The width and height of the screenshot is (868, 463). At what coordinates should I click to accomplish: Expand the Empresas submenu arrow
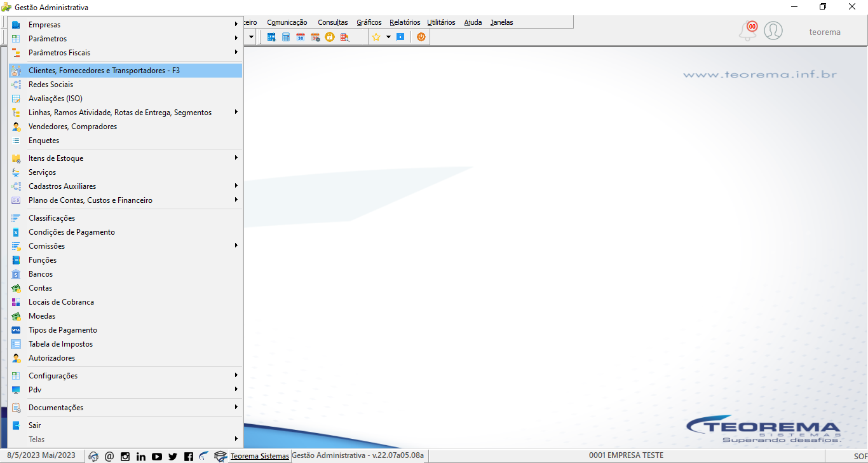click(x=236, y=24)
